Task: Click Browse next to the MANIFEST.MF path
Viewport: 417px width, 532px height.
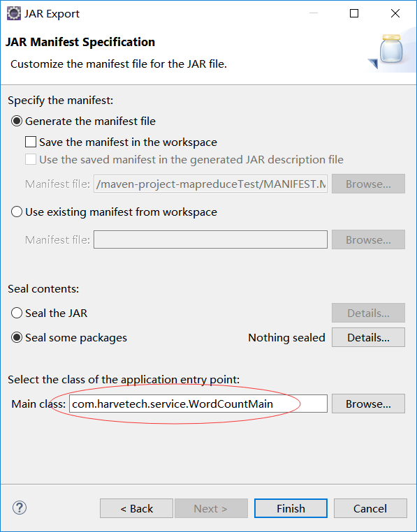Action: point(368,184)
